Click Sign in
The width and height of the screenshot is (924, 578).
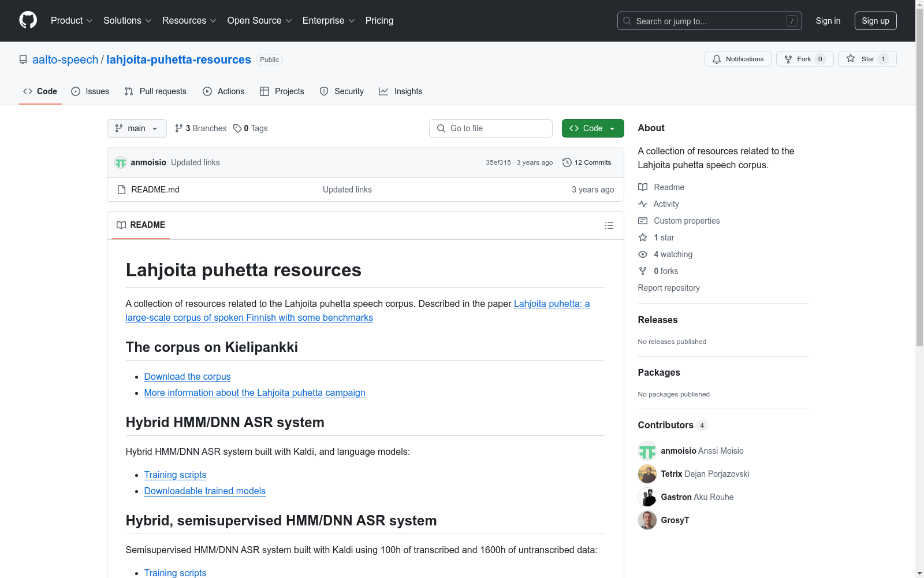[828, 21]
